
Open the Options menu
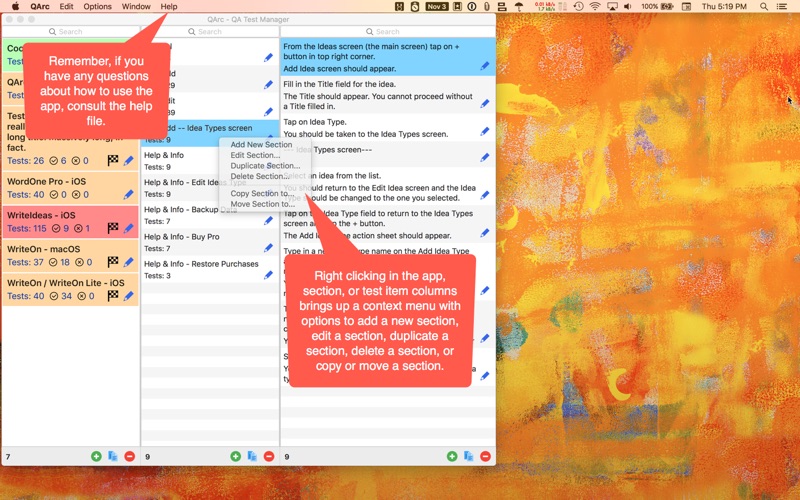[97, 7]
